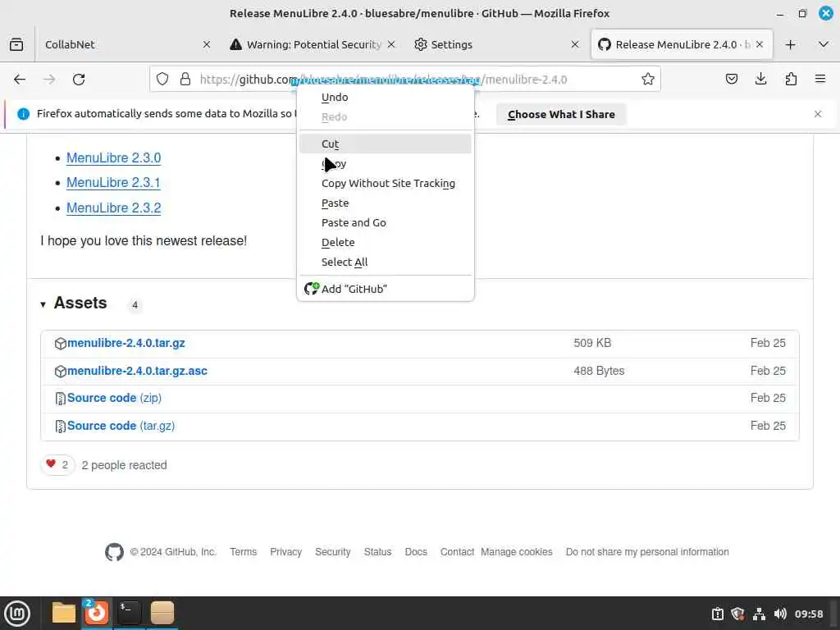Open the Save to Pocket icon
The image size is (840, 630).
coord(731,80)
